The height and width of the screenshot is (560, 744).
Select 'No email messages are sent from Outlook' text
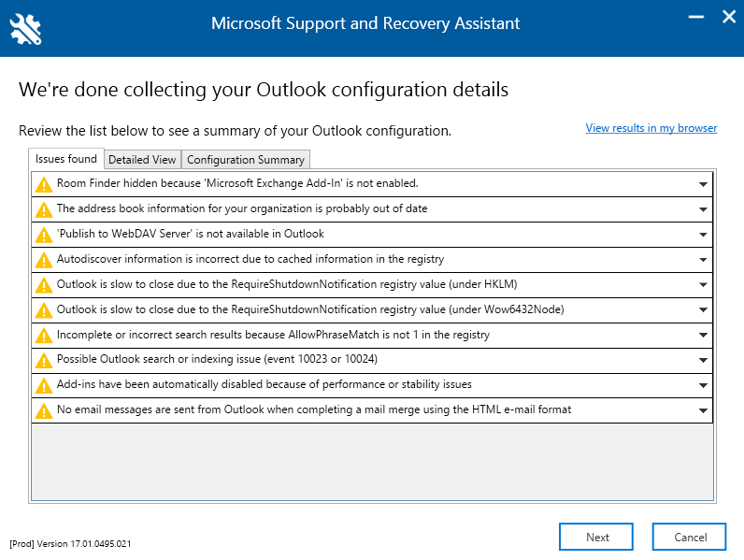pyautogui.click(x=314, y=409)
